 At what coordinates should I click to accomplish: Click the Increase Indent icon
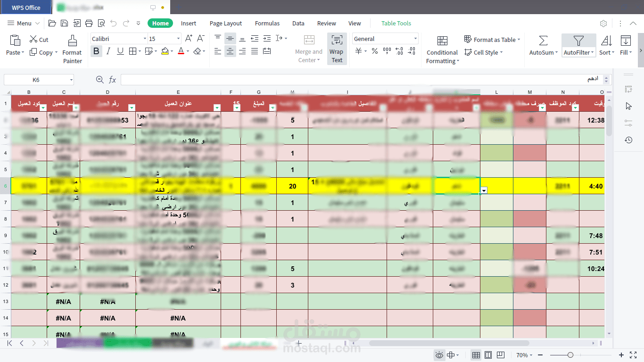[267, 38]
